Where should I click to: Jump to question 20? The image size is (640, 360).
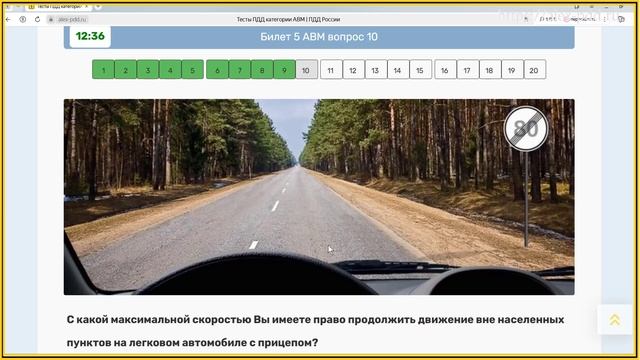[x=535, y=70]
